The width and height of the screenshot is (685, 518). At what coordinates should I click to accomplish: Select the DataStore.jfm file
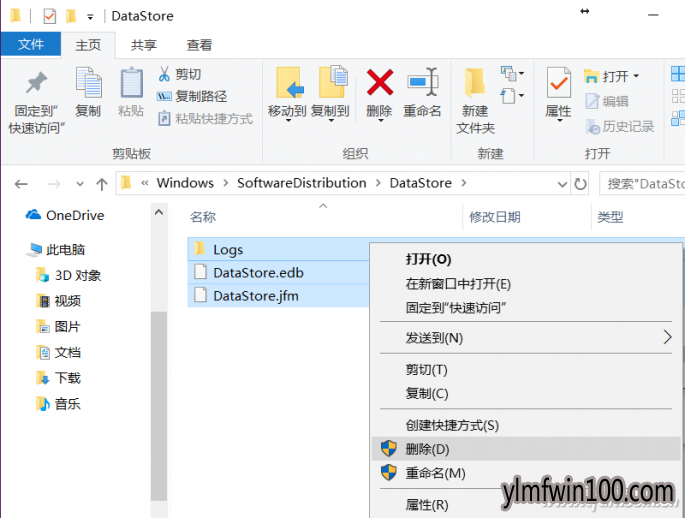point(278,296)
